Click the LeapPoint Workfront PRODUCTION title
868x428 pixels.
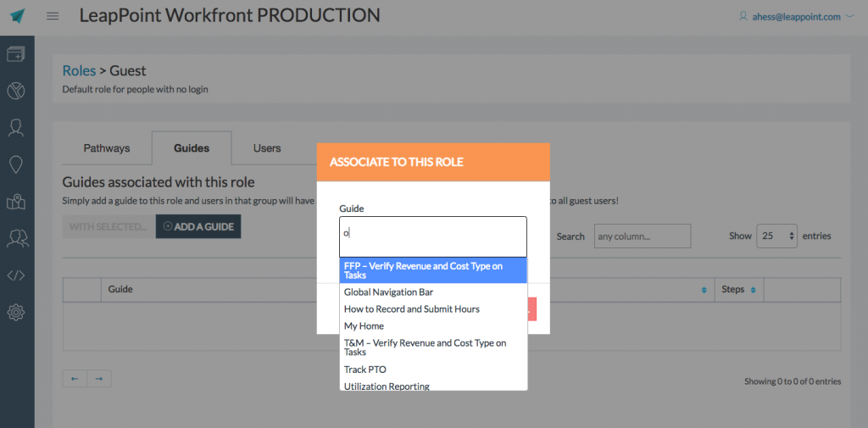(x=230, y=15)
